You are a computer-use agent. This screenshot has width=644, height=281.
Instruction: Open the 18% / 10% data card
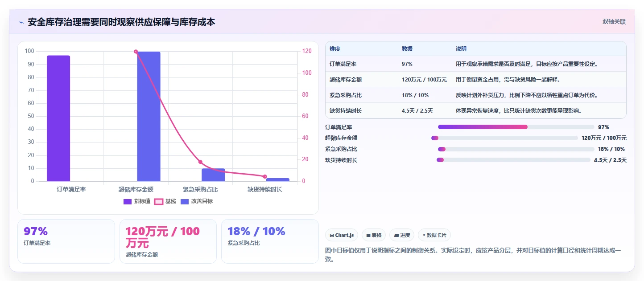[270, 241]
